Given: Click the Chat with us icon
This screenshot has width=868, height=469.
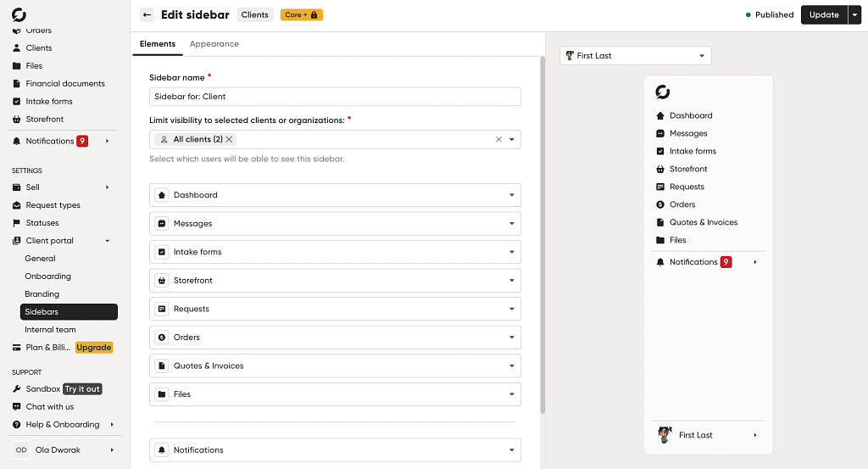Looking at the screenshot, I should tap(17, 406).
